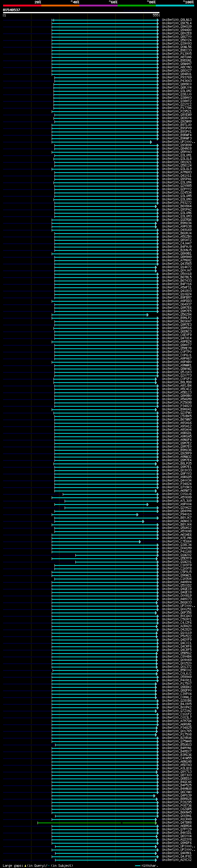
Task: Select the query name AV540537
Action: click(11, 10)
